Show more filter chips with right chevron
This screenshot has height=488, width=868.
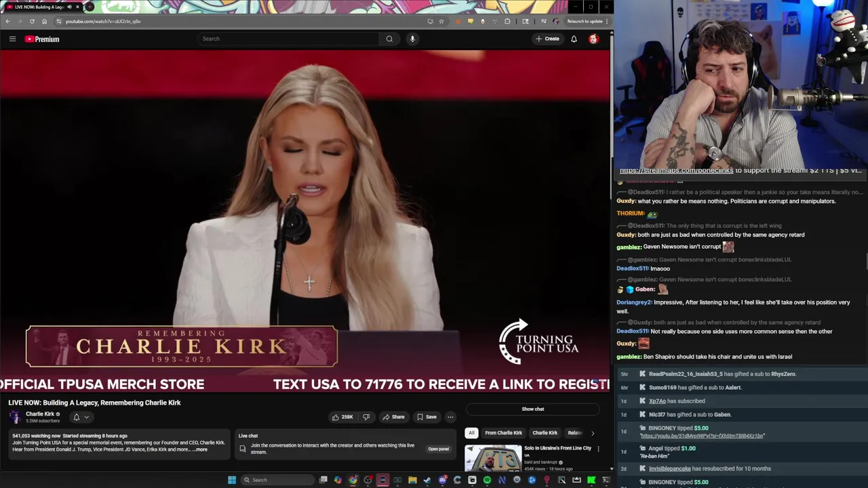[593, 432]
